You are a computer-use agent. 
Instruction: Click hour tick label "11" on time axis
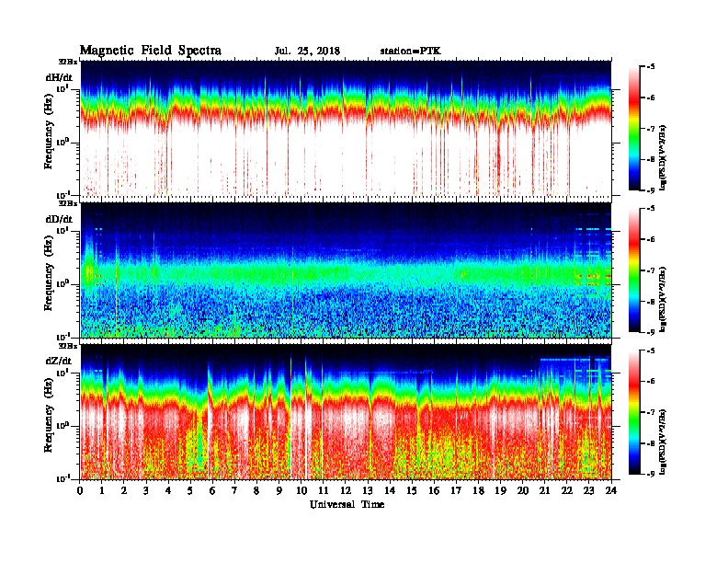pyautogui.click(x=324, y=490)
